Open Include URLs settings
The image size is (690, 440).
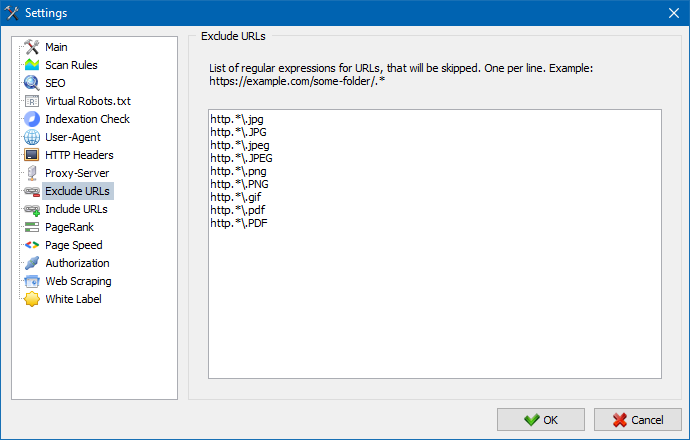tap(76, 209)
